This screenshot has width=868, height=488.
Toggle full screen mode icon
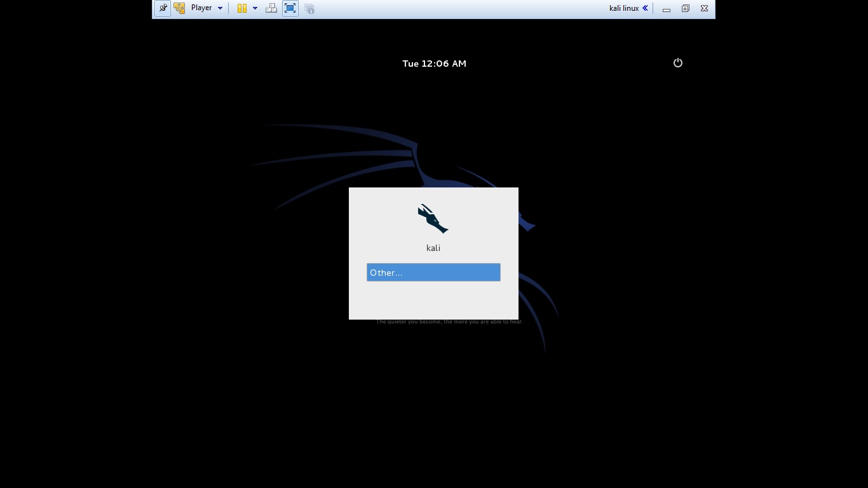pos(290,8)
